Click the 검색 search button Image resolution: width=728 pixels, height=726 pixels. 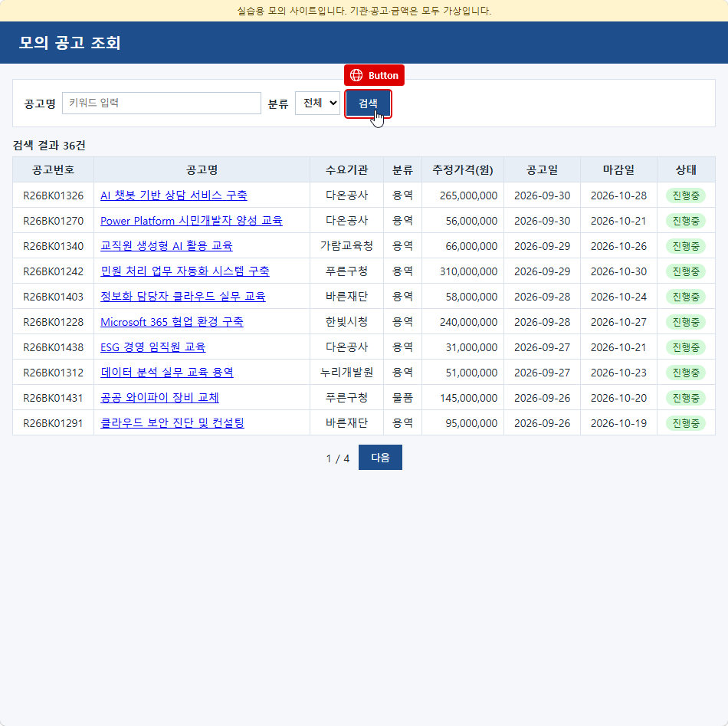point(368,103)
